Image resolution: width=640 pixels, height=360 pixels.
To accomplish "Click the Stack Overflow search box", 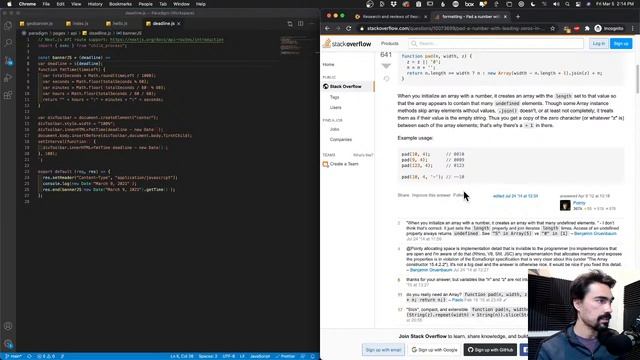I will click(x=497, y=44).
